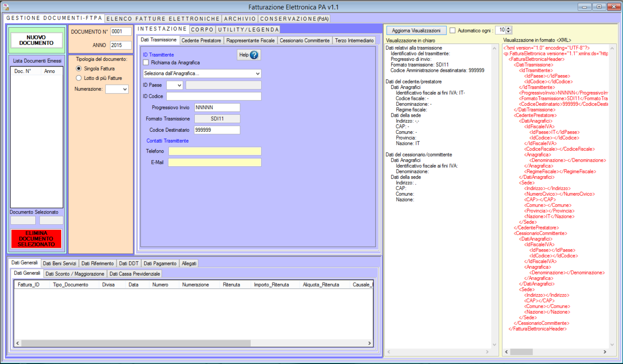
Task: Click the Aliquota_Ritenuta column header
Action: [x=321, y=285]
